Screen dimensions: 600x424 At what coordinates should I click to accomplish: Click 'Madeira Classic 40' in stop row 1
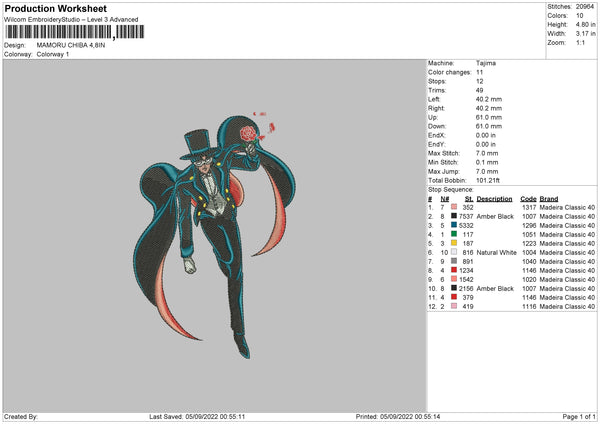567,207
